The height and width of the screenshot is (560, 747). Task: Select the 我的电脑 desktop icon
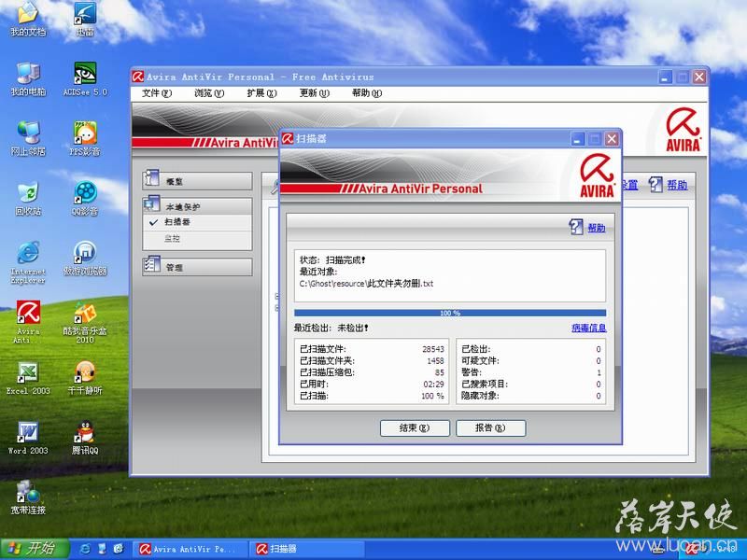[x=28, y=79]
